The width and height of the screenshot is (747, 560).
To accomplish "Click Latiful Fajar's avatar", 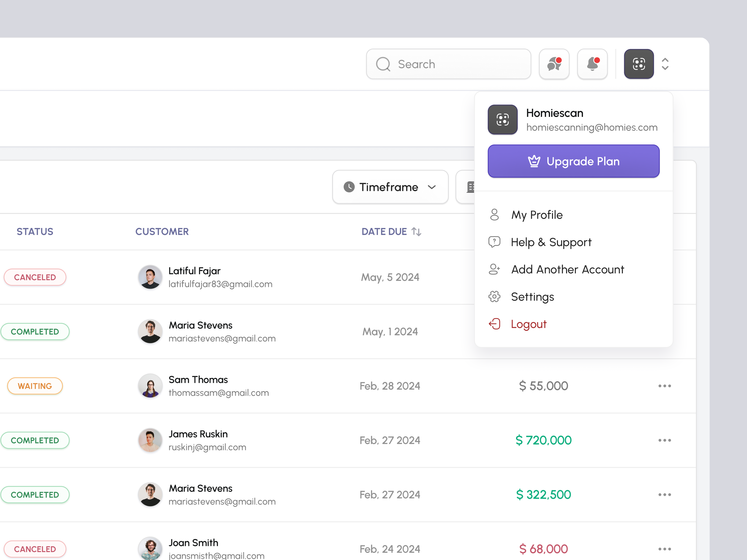I will tap(150, 277).
